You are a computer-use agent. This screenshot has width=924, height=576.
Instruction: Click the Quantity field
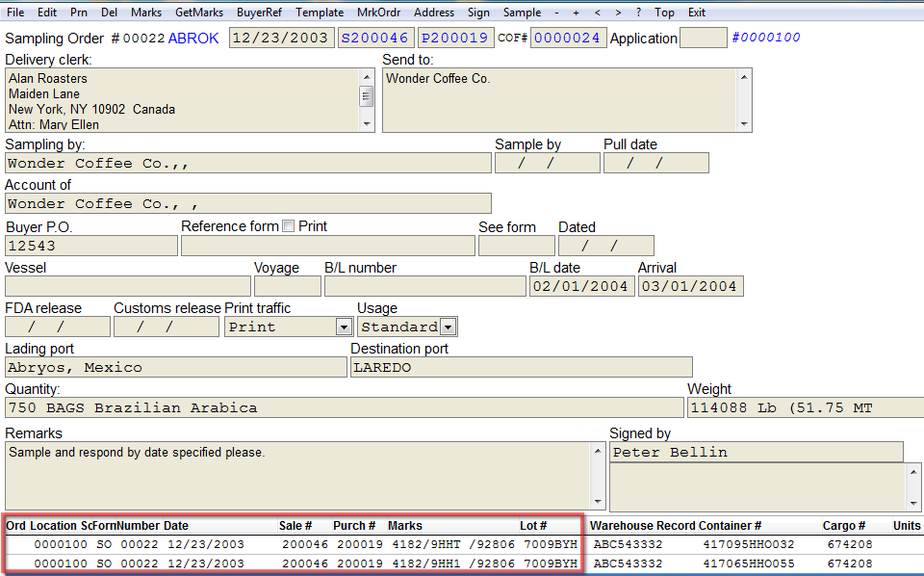(345, 407)
